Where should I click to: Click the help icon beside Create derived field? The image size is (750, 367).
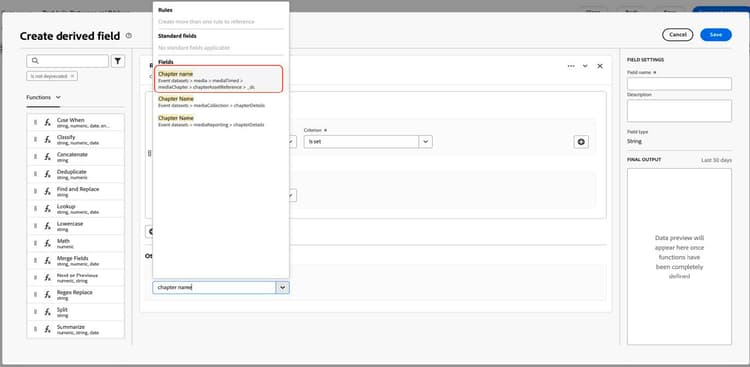tap(129, 36)
